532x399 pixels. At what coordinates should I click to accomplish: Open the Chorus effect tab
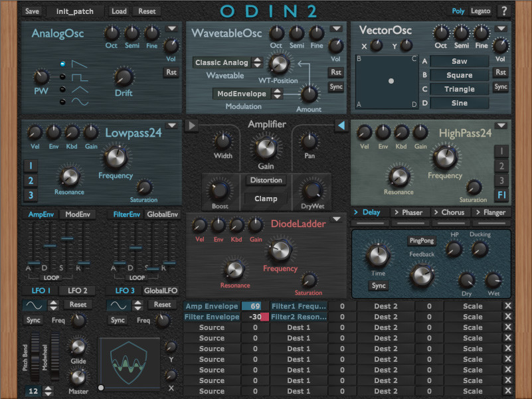[x=449, y=212]
